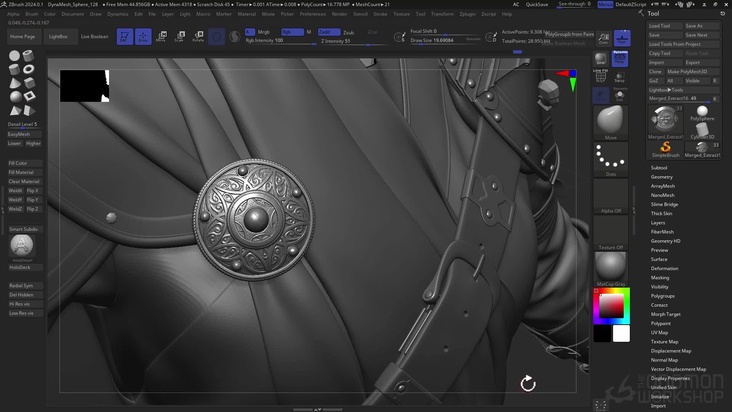
Task: Adjust the Z Intensity slider
Action: point(353,41)
